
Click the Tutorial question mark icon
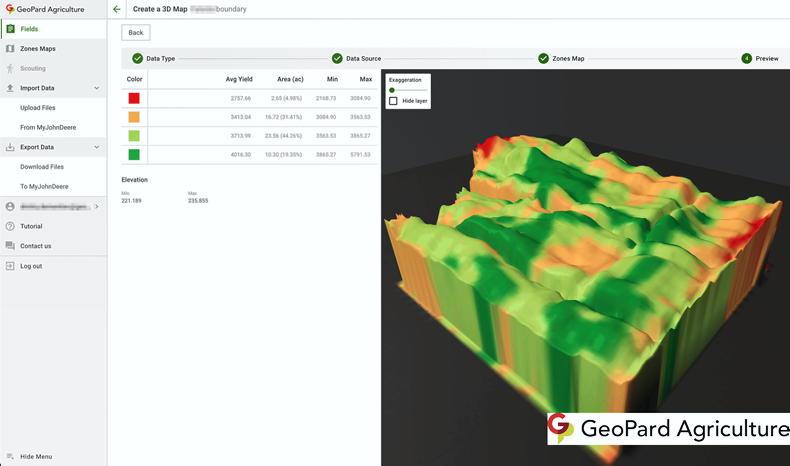click(10, 226)
